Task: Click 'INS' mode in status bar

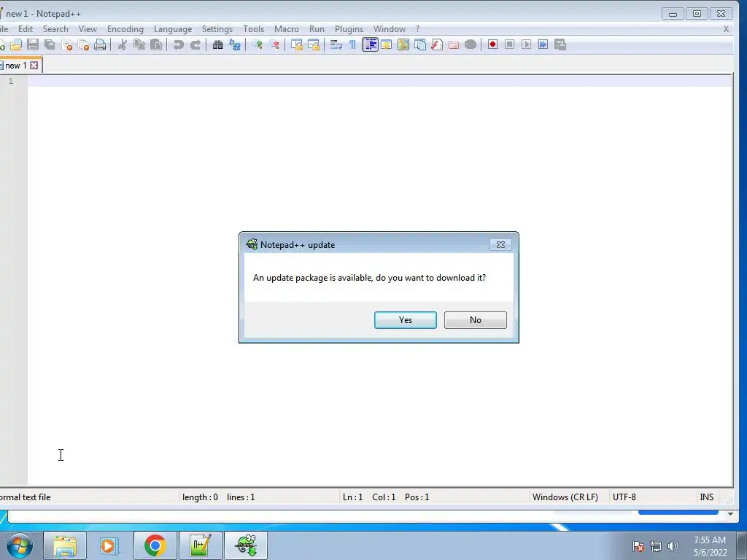Action: coord(706,497)
